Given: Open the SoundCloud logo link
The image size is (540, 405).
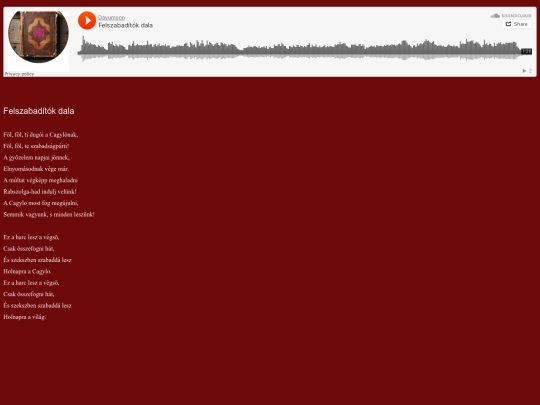Looking at the screenshot, I should point(511,15).
